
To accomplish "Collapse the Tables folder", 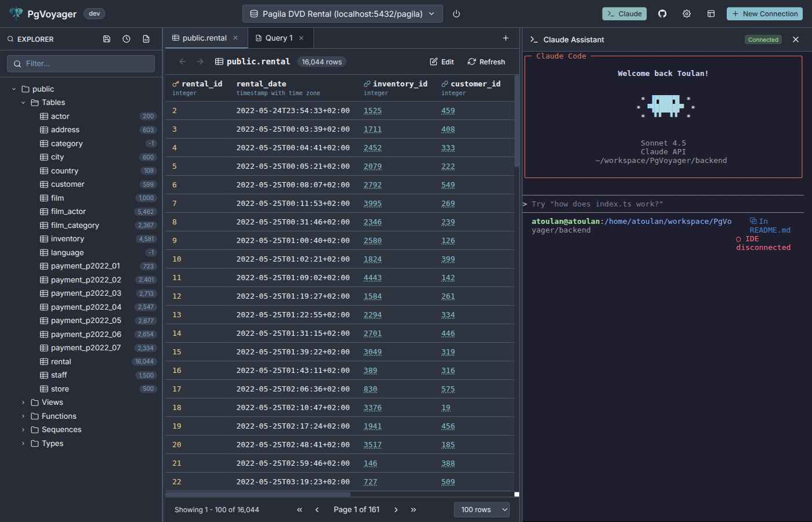I will tap(23, 103).
